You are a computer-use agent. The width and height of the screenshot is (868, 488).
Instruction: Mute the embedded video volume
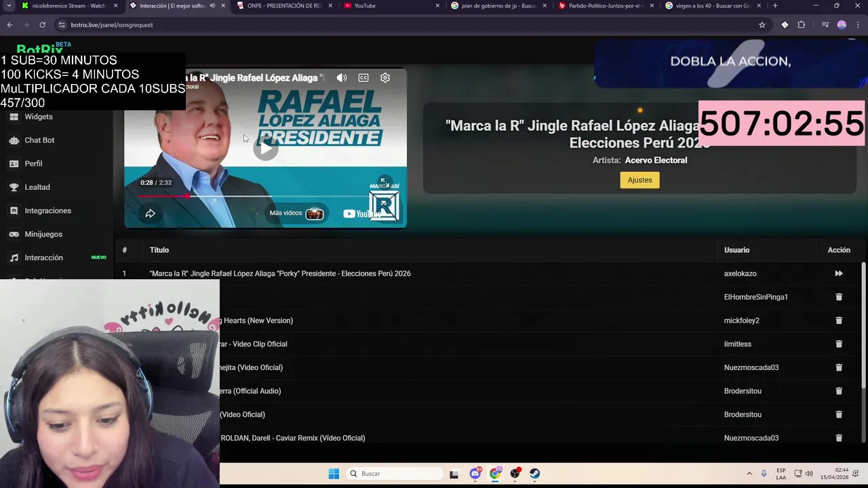click(342, 78)
